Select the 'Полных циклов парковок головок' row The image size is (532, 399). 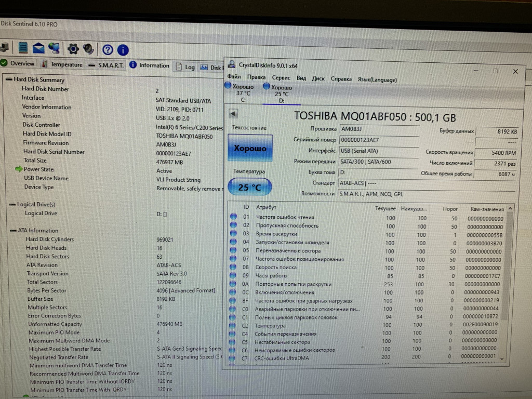[x=364, y=317]
